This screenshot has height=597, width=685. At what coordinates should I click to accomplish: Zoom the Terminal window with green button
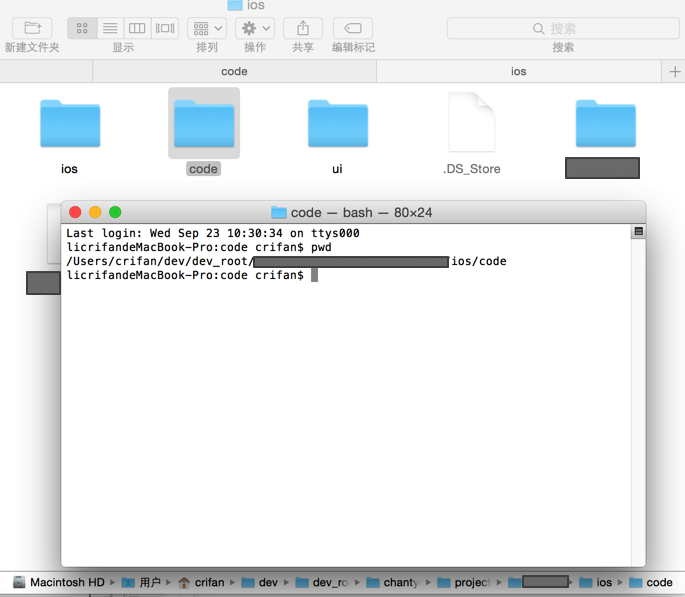115,212
